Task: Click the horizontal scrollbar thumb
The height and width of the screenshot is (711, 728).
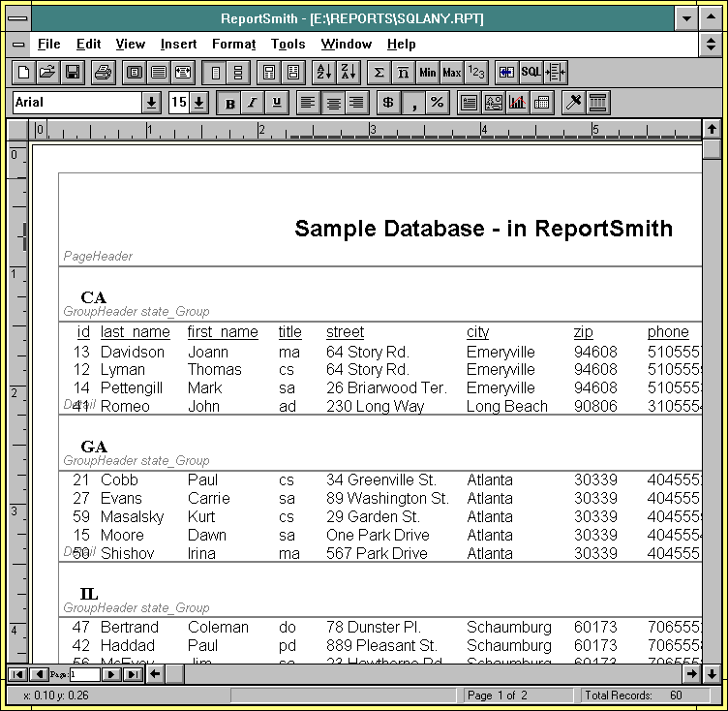Action: click(x=175, y=674)
